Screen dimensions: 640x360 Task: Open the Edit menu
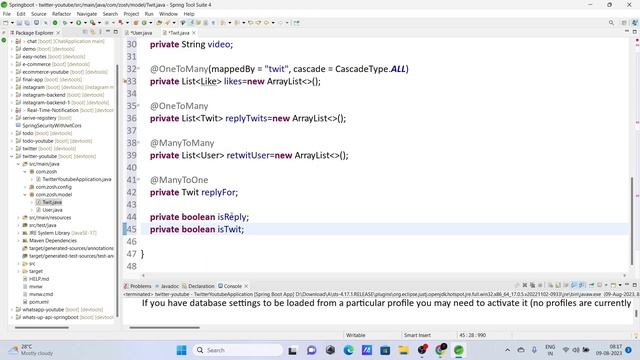tap(21, 14)
